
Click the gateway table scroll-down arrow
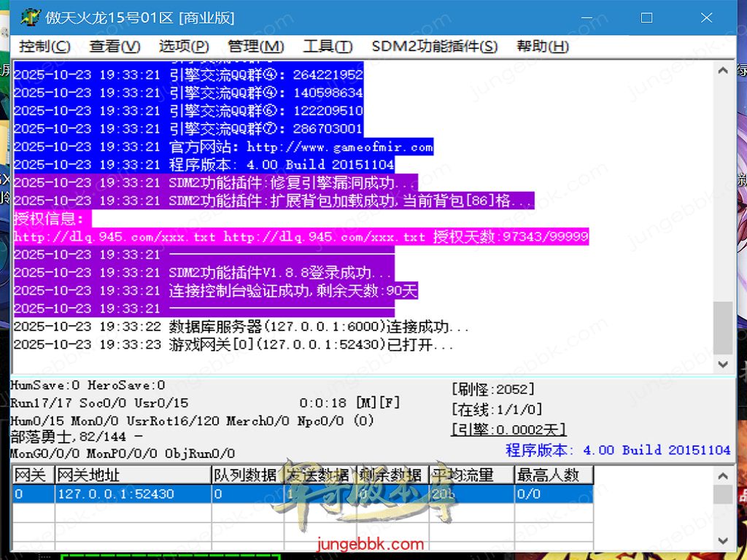(723, 541)
